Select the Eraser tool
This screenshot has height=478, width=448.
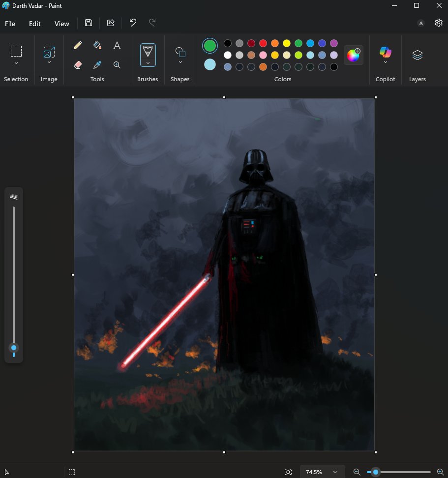pyautogui.click(x=77, y=64)
